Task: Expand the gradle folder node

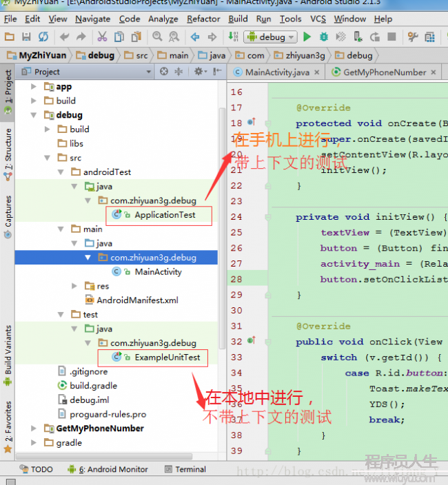Action: pos(33,442)
